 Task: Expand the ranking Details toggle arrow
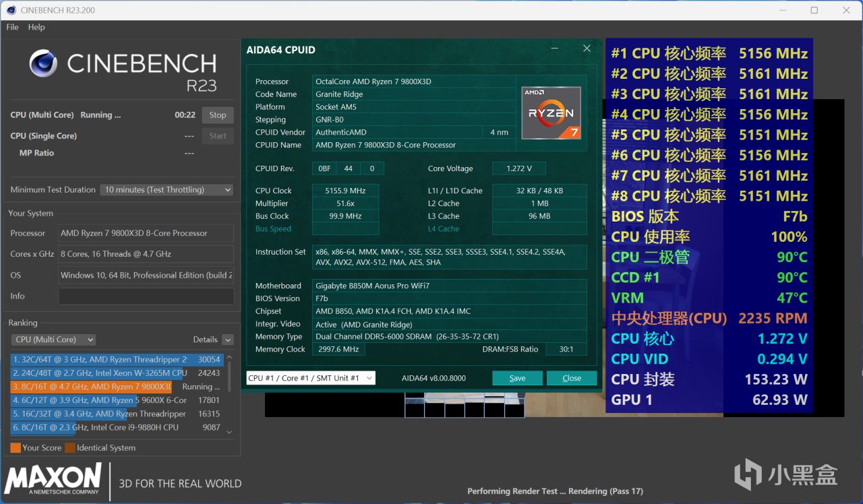click(x=228, y=340)
